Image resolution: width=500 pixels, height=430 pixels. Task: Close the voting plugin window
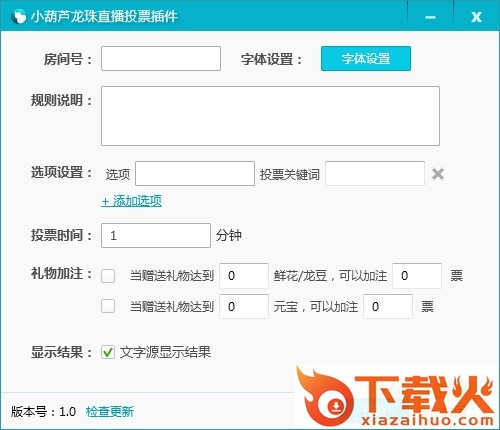pos(476,17)
